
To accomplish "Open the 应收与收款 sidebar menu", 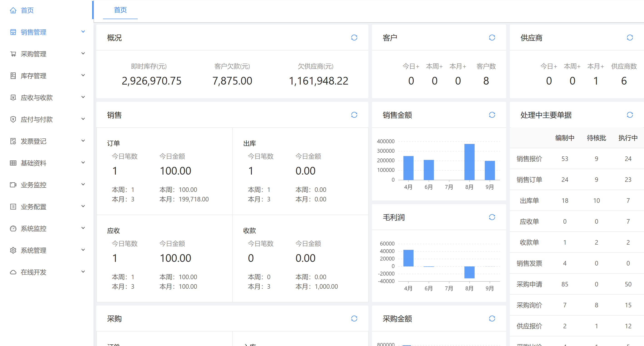I will [47, 97].
